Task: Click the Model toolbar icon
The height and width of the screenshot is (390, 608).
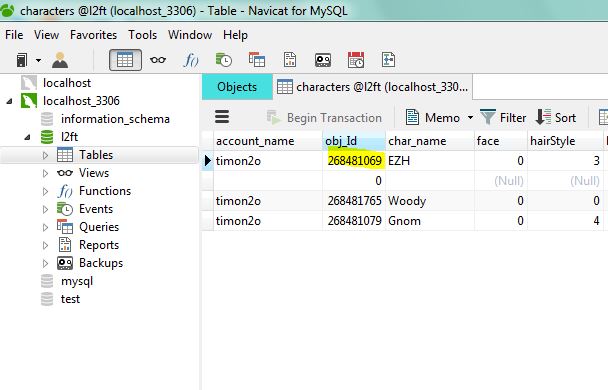Action: click(388, 60)
